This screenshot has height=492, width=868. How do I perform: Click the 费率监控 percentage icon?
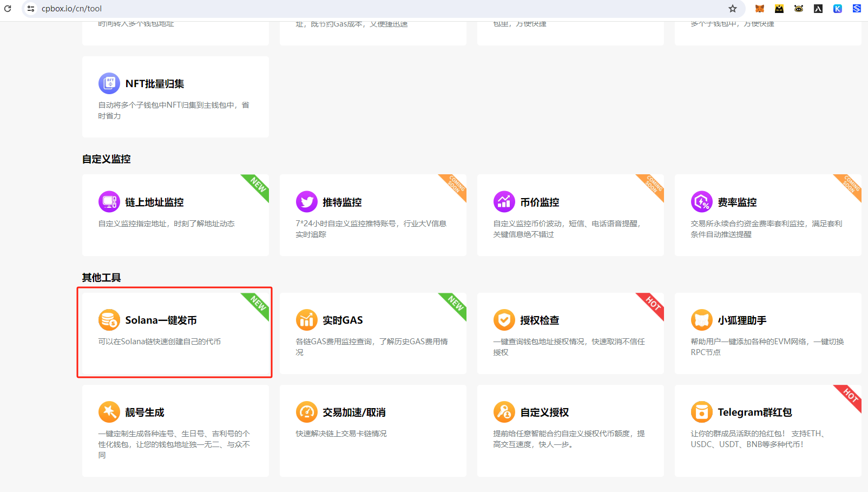coord(702,202)
